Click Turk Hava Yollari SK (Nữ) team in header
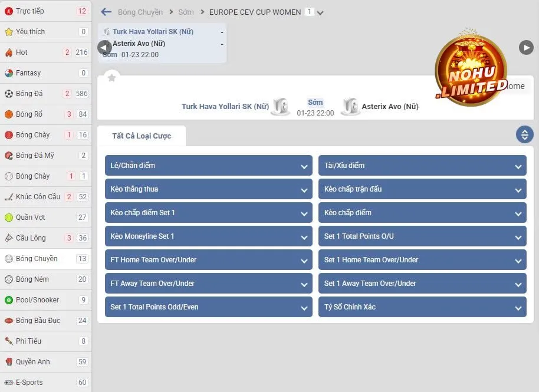This screenshot has width=539, height=392. pyautogui.click(x=225, y=107)
